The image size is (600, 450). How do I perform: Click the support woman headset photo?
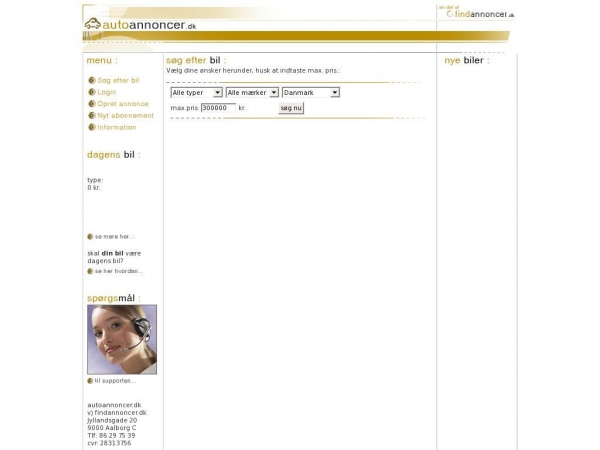(x=122, y=340)
